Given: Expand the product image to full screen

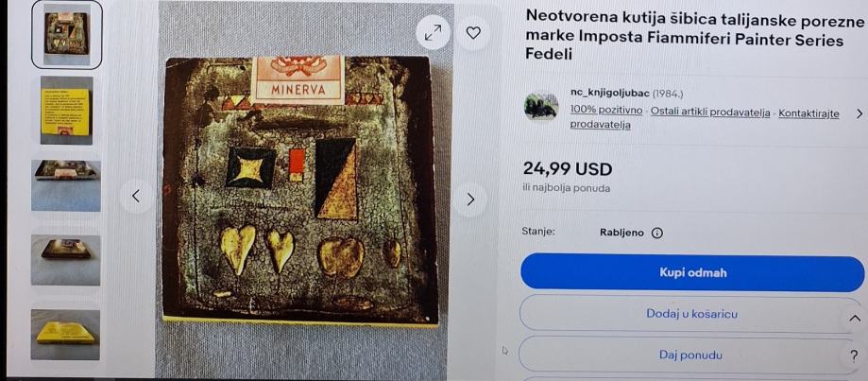Looking at the screenshot, I should click(x=433, y=33).
